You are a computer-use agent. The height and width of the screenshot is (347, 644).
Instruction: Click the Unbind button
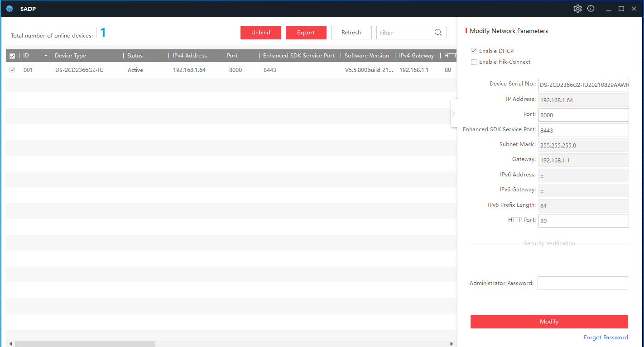tap(261, 33)
